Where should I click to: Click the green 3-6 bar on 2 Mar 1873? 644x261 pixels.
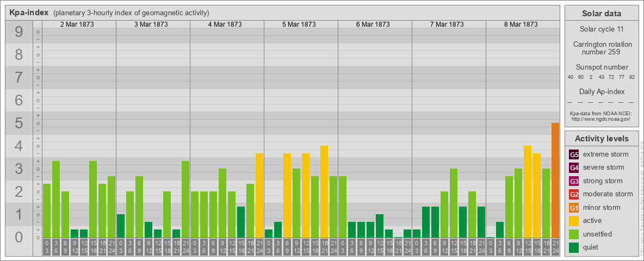tap(56, 199)
